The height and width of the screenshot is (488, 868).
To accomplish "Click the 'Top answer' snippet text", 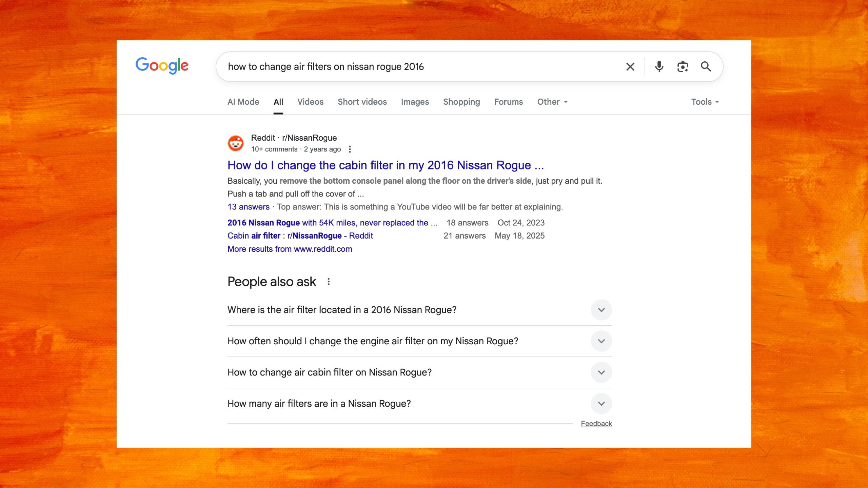I will click(x=420, y=207).
